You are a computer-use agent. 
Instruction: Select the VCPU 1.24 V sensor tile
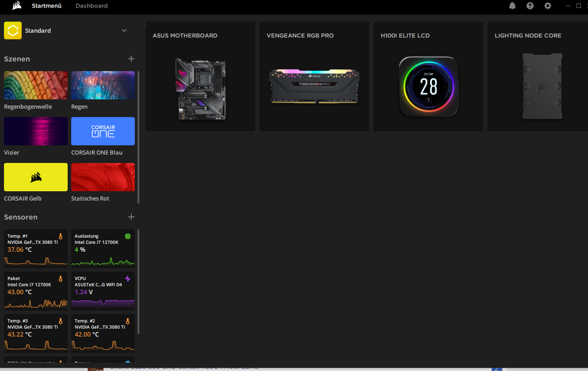point(103,291)
